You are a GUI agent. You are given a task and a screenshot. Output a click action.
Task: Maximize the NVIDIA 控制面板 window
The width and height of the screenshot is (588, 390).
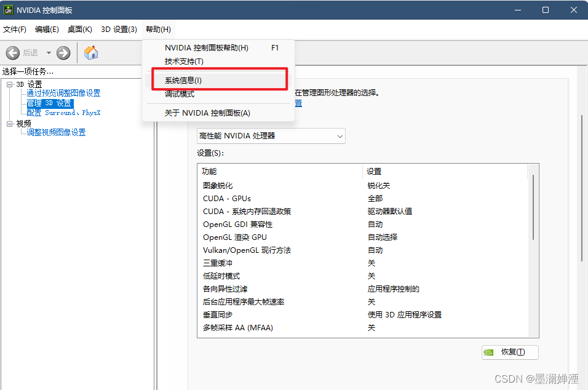(x=546, y=10)
